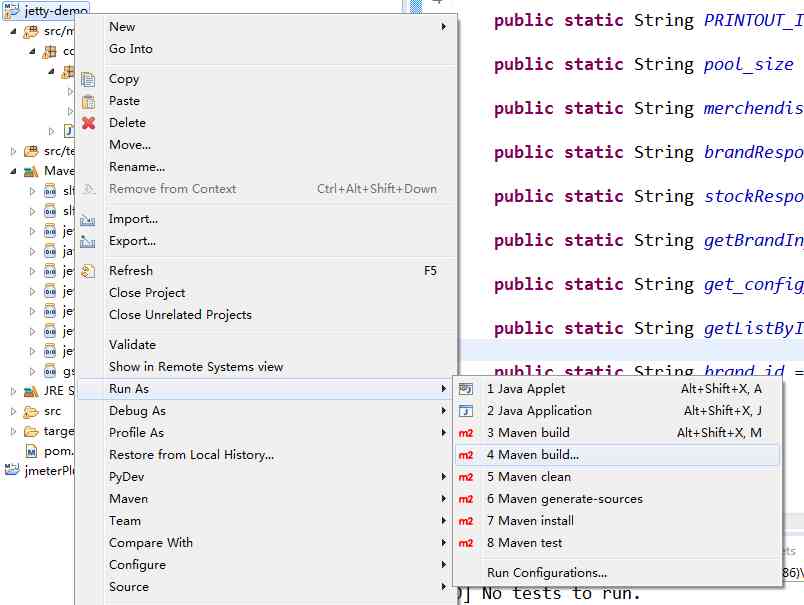Select Close Project menu entry
This screenshot has width=804, height=605.
tap(147, 293)
